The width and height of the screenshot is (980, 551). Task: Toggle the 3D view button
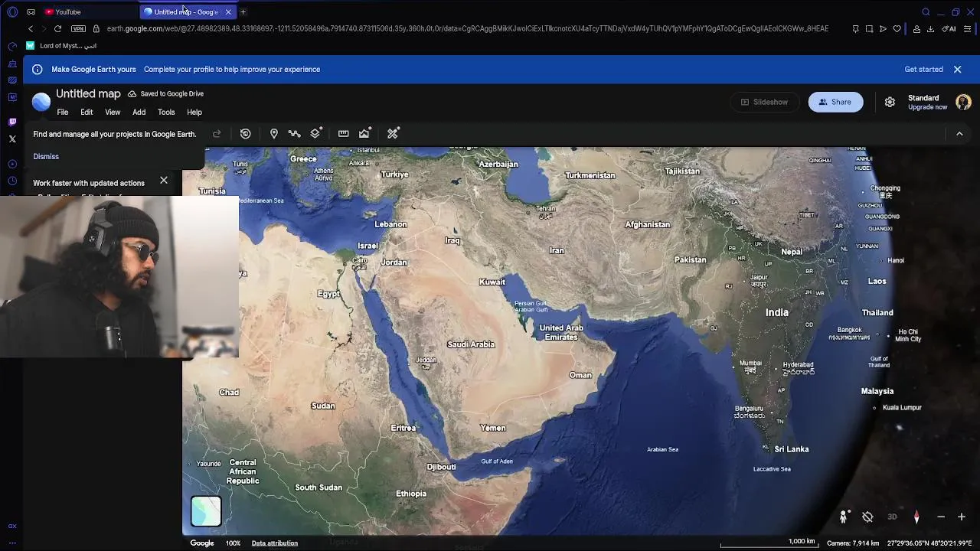pos(892,517)
